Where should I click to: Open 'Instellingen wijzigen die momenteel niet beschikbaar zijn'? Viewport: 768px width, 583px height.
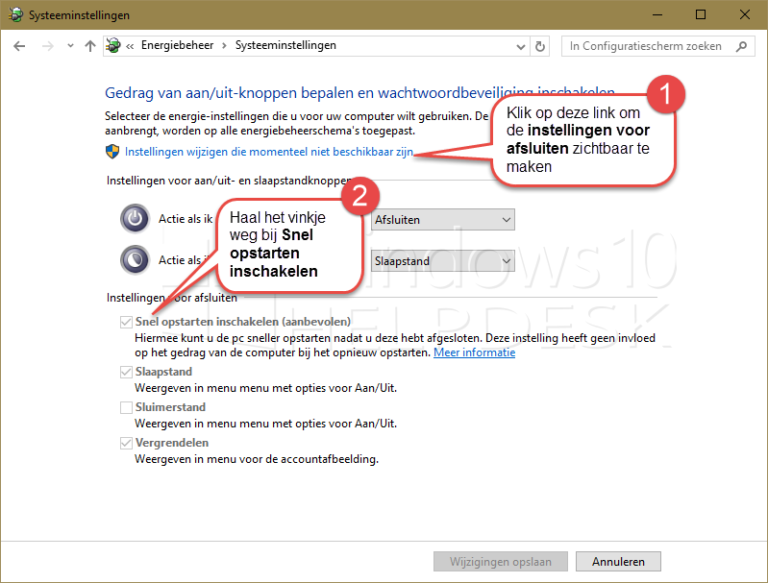click(269, 152)
